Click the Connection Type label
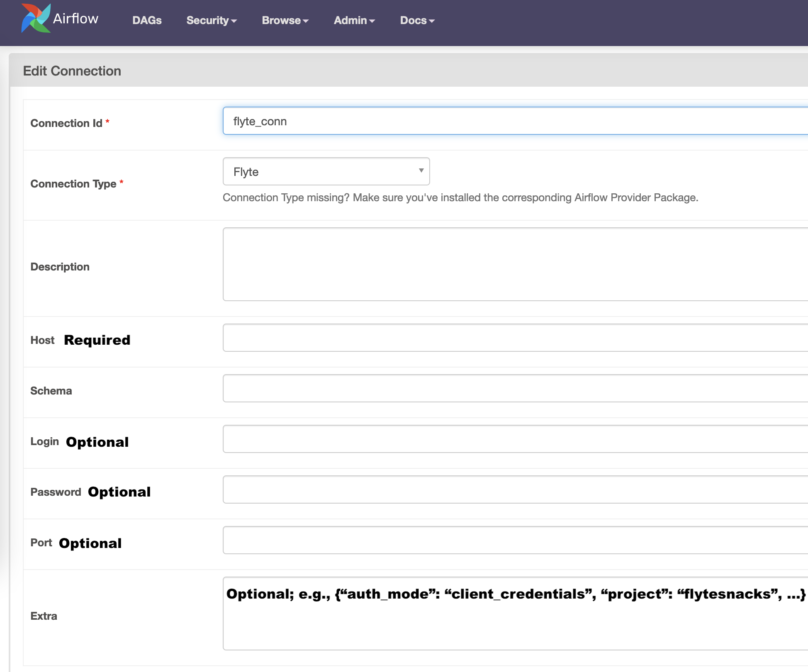Screen dimensions: 808x672 [x=73, y=184]
